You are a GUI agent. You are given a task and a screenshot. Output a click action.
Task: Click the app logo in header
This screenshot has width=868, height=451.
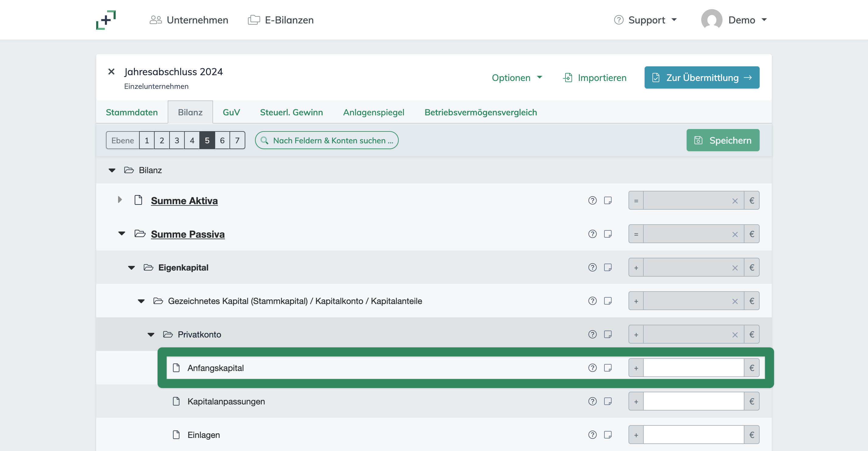pos(106,20)
